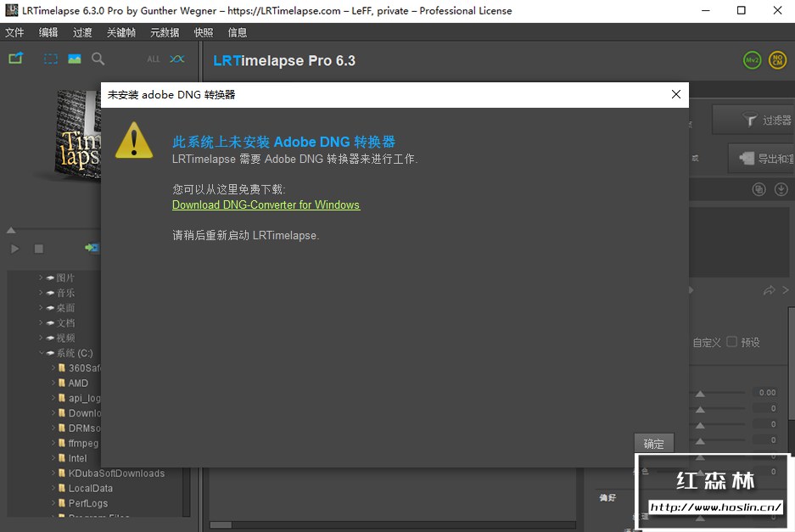Open the 快照 menu

point(204,32)
